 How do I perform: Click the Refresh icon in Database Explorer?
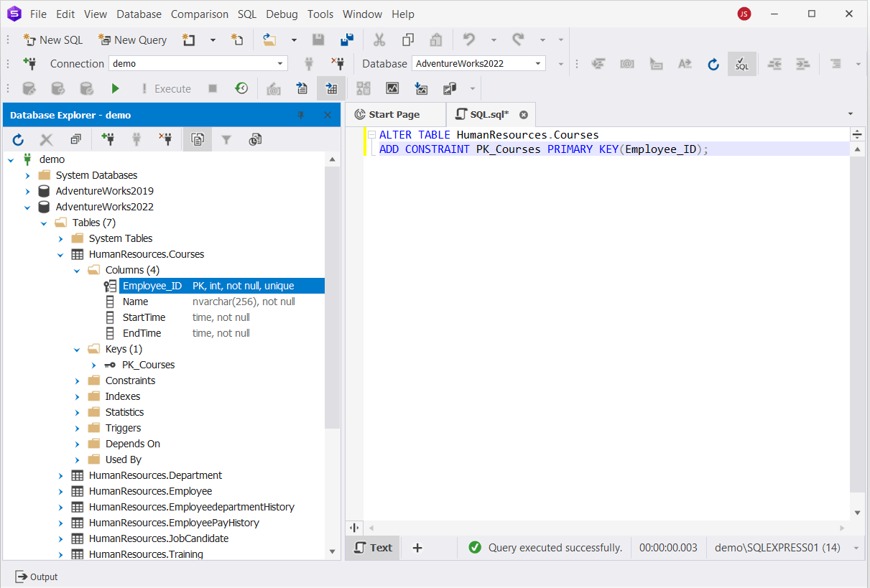tap(19, 140)
